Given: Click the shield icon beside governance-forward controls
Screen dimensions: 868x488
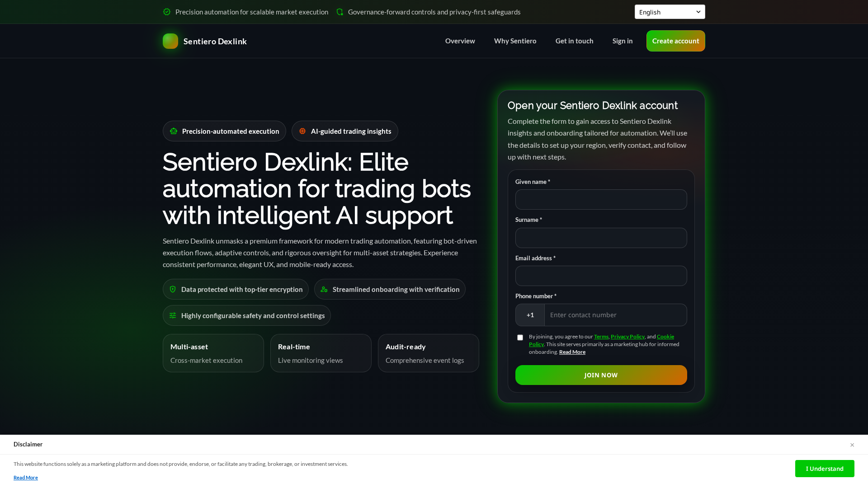Looking at the screenshot, I should 340,12.
